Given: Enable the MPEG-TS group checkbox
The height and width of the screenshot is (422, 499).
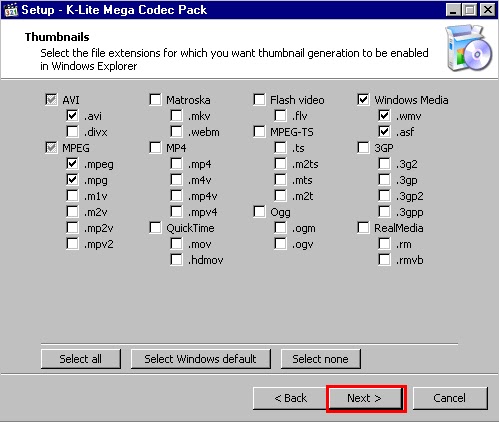Looking at the screenshot, I should [259, 131].
